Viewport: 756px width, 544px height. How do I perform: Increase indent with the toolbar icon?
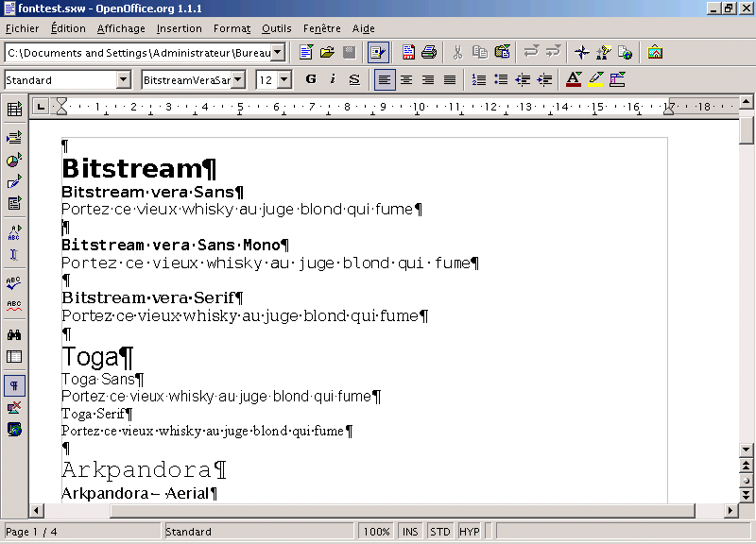point(545,79)
